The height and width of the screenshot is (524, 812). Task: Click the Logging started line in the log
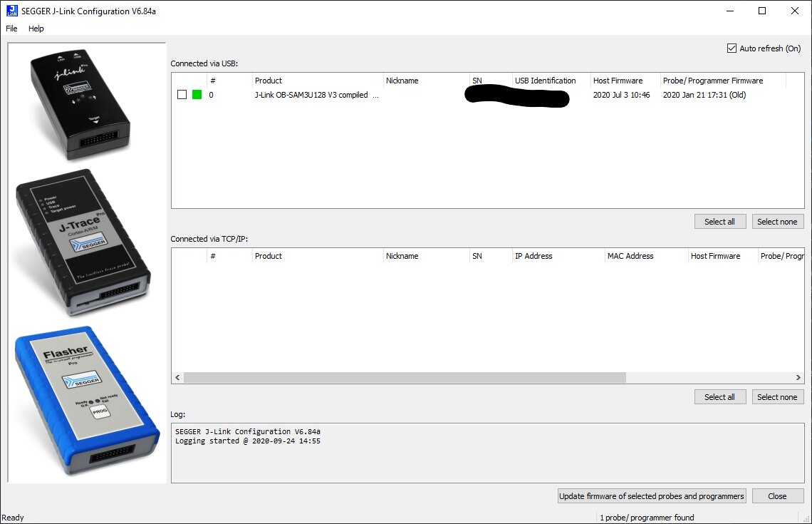click(x=248, y=441)
